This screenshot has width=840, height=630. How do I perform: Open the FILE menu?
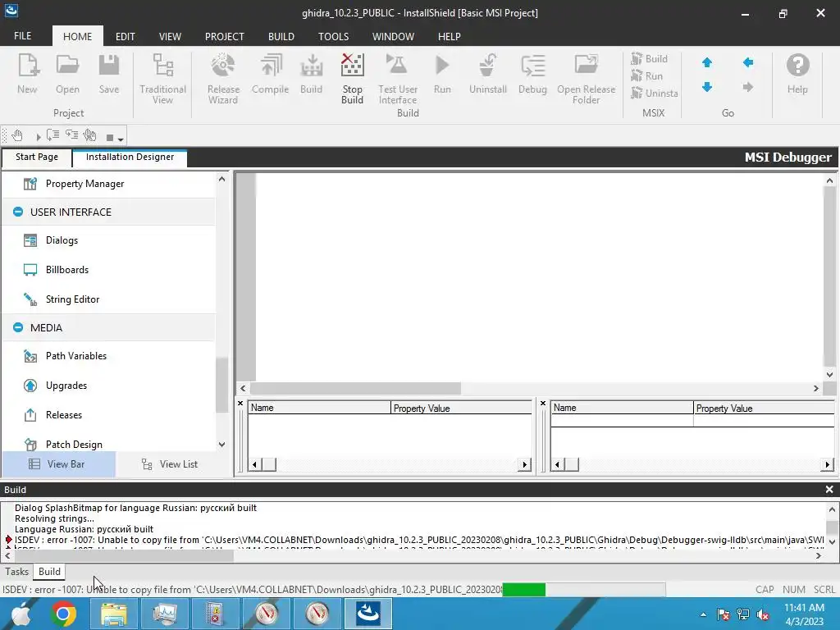point(22,36)
